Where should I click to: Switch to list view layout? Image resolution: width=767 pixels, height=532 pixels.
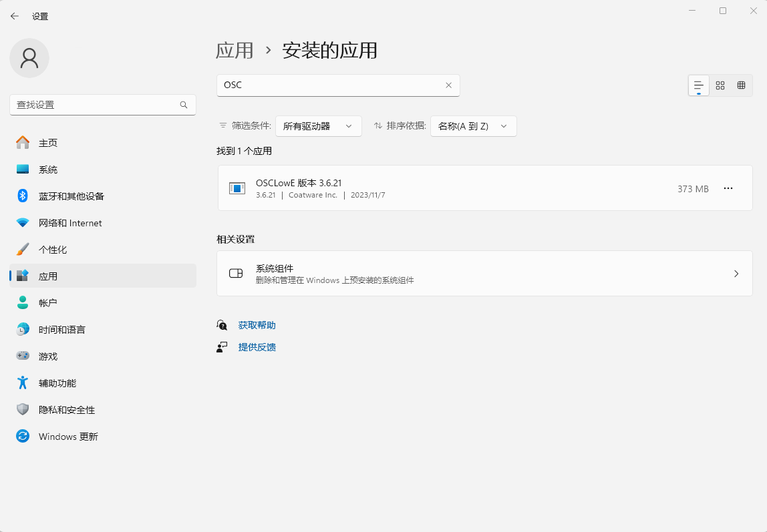point(699,85)
